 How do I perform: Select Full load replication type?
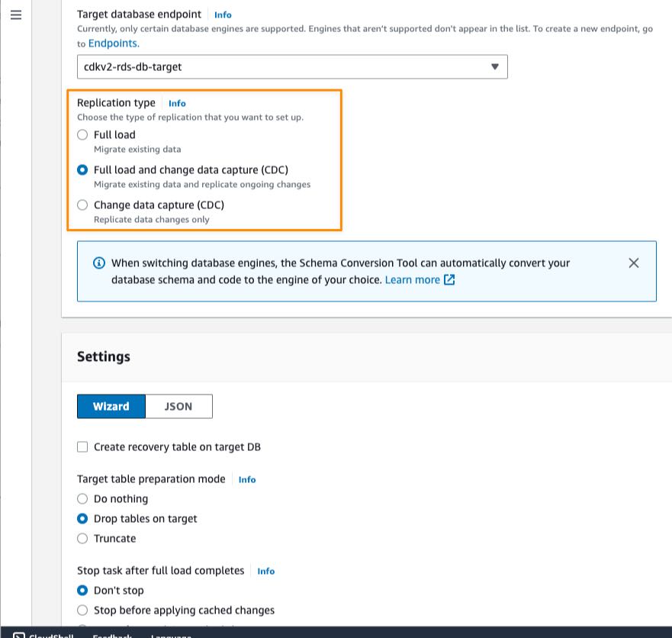[x=82, y=134]
